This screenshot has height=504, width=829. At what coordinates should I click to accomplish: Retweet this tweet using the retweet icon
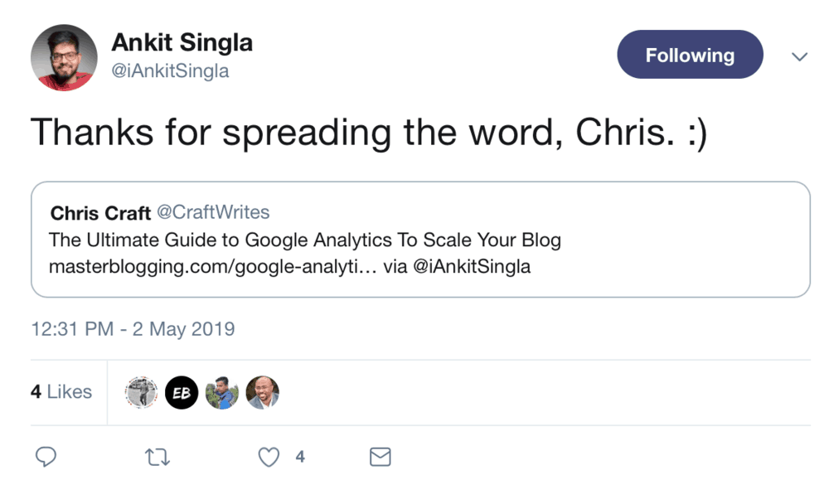pos(156,457)
